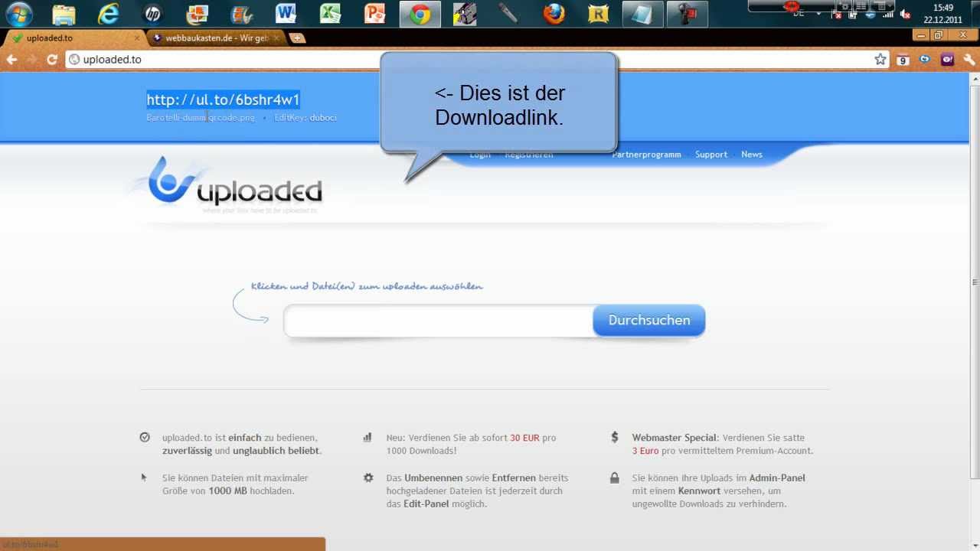Click the browser back arrow
The height and width of the screenshot is (551, 980).
click(x=11, y=59)
